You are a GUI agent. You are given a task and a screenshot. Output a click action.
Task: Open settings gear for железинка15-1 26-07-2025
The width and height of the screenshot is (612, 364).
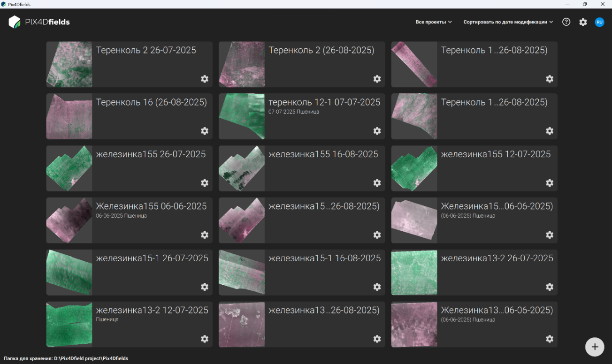pyautogui.click(x=205, y=287)
